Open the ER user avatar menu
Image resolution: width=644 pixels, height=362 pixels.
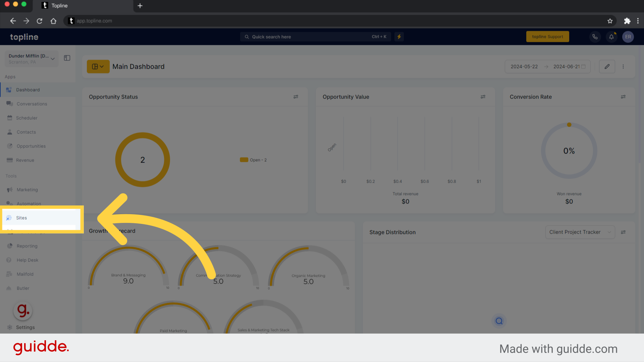pyautogui.click(x=628, y=37)
